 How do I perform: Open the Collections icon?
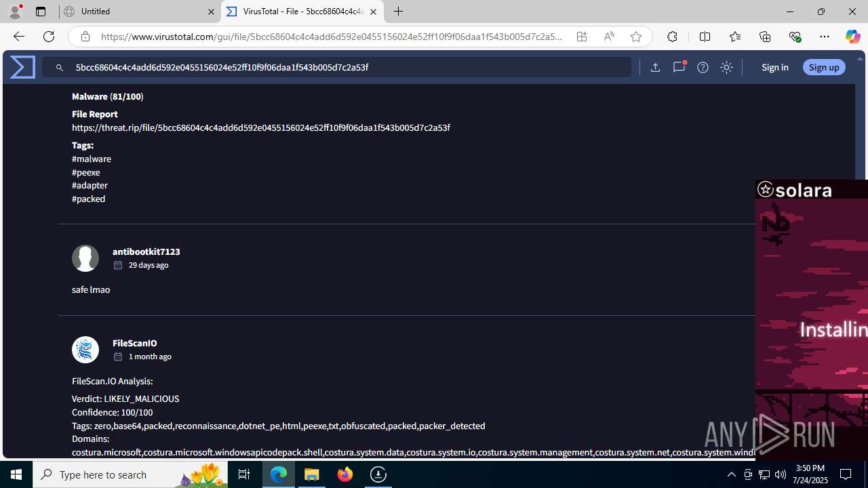[765, 37]
